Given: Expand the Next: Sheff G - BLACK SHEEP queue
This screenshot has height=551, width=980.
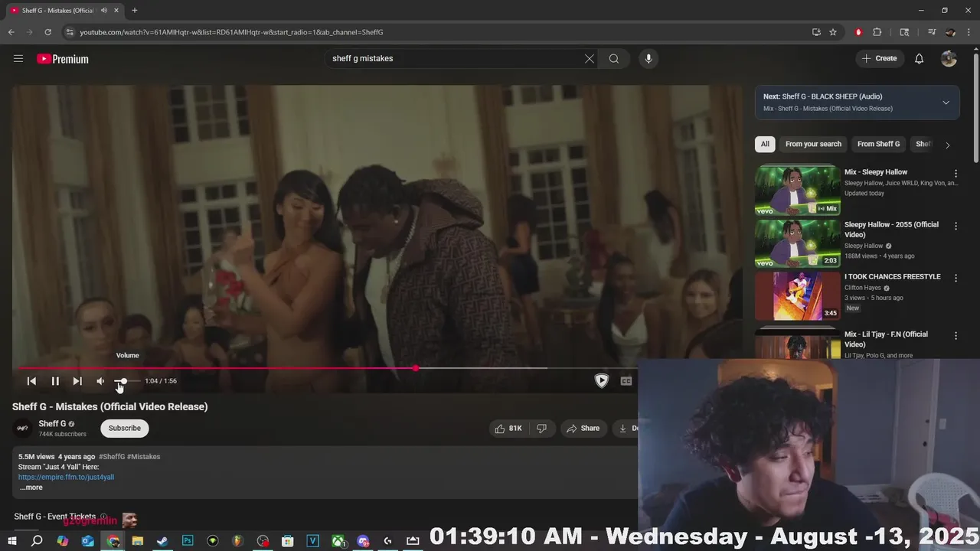Looking at the screenshot, I should tap(946, 103).
